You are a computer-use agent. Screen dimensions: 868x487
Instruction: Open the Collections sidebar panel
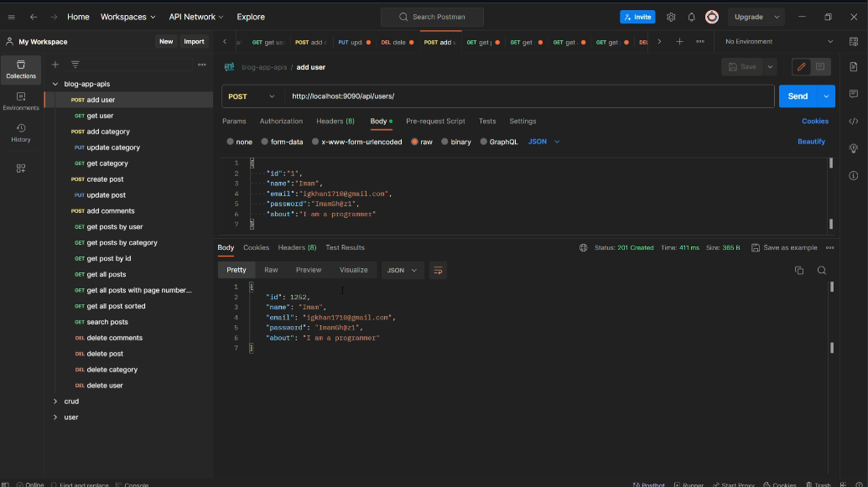click(x=21, y=70)
